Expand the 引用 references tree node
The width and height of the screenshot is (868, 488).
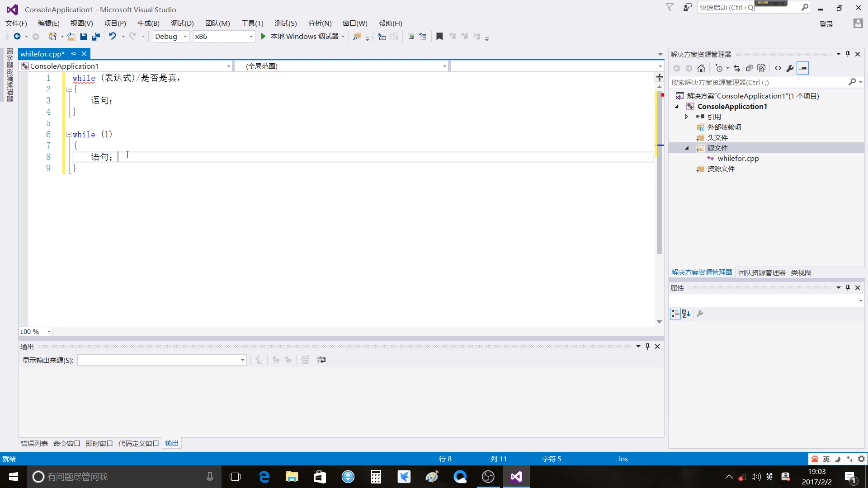point(686,117)
